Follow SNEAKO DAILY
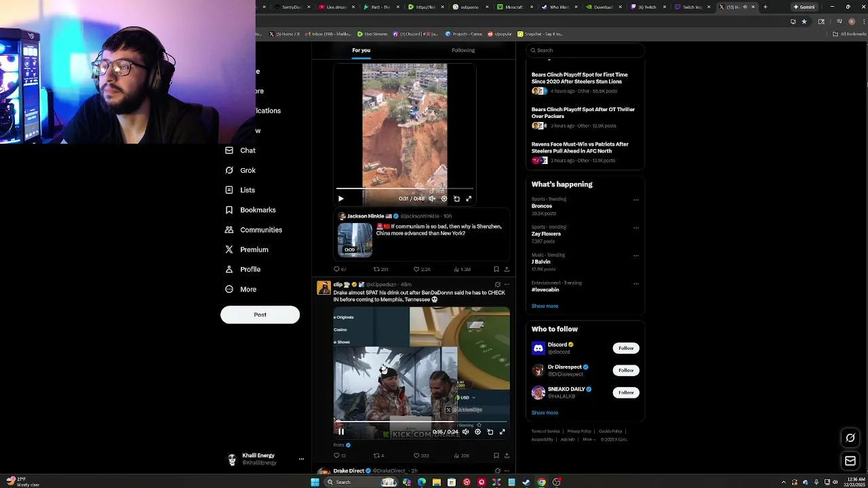Screen dimensions: 868x488 (x=625, y=392)
